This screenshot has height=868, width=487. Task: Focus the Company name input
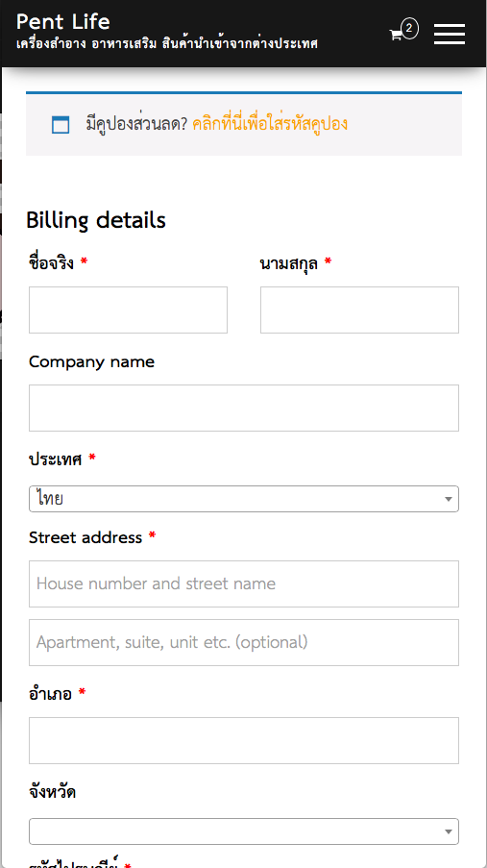click(244, 408)
